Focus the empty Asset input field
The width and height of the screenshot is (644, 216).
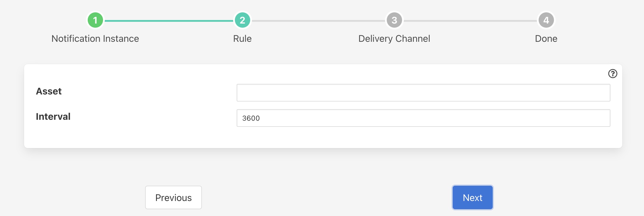423,93
